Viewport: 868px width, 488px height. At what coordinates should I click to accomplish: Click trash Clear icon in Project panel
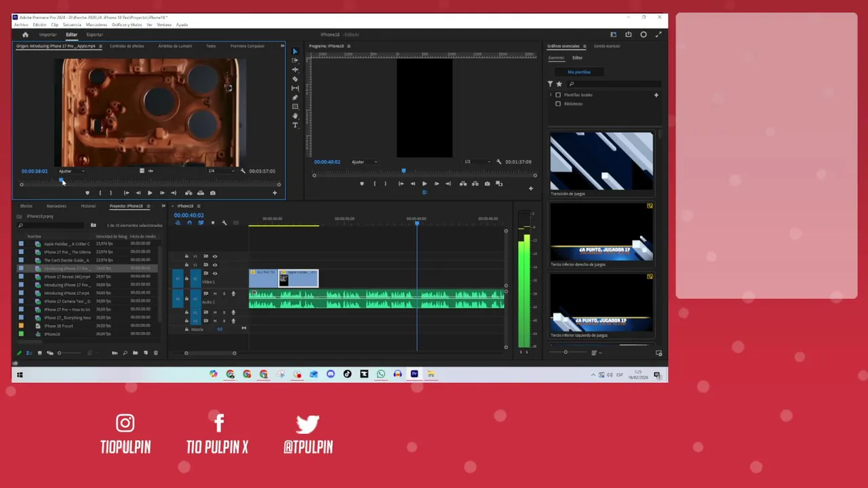point(155,353)
